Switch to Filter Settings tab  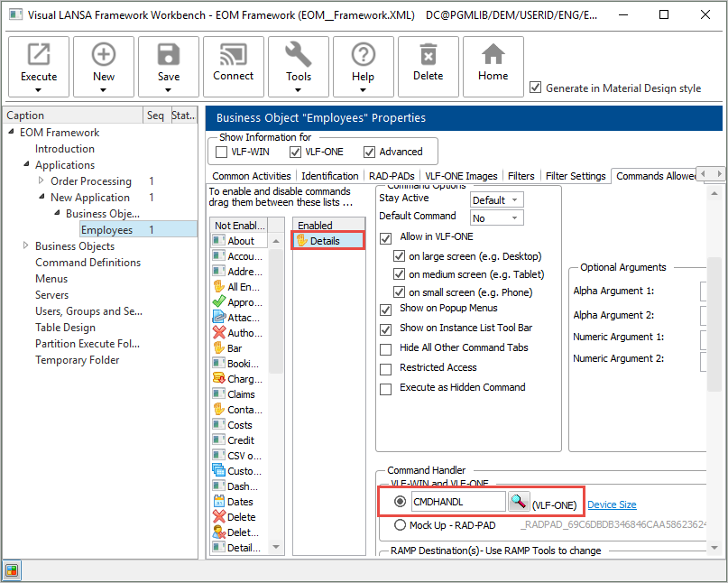pyautogui.click(x=576, y=176)
